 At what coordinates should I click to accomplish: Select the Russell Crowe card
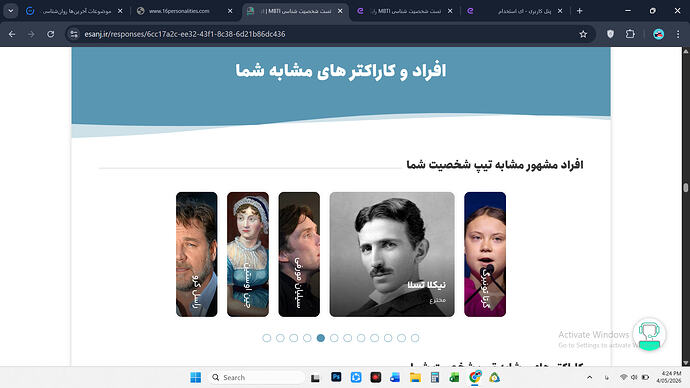[197, 254]
